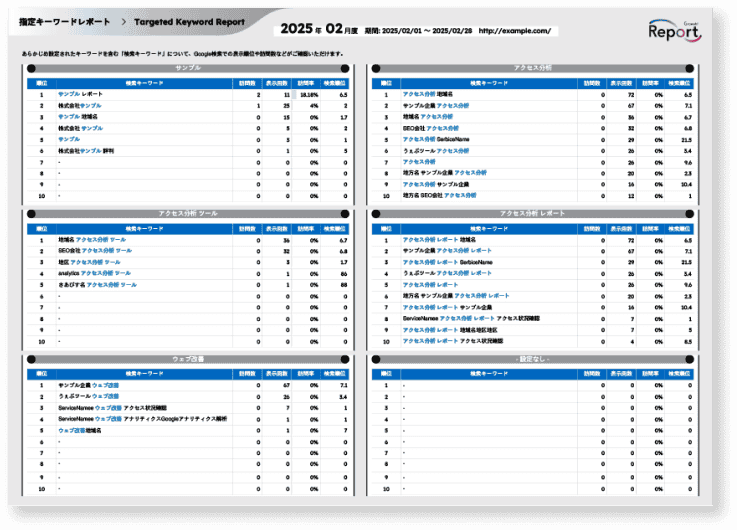
Task: Open the http://example.com/ link
Action: (515, 31)
